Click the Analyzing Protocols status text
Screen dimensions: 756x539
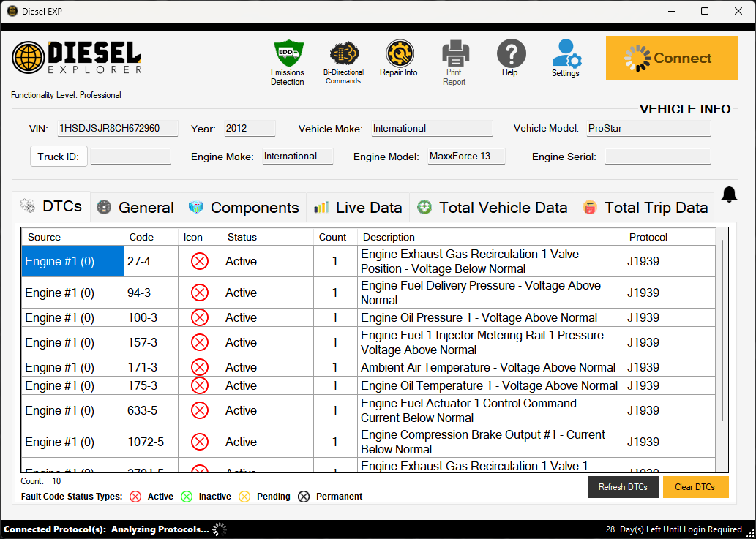160,529
